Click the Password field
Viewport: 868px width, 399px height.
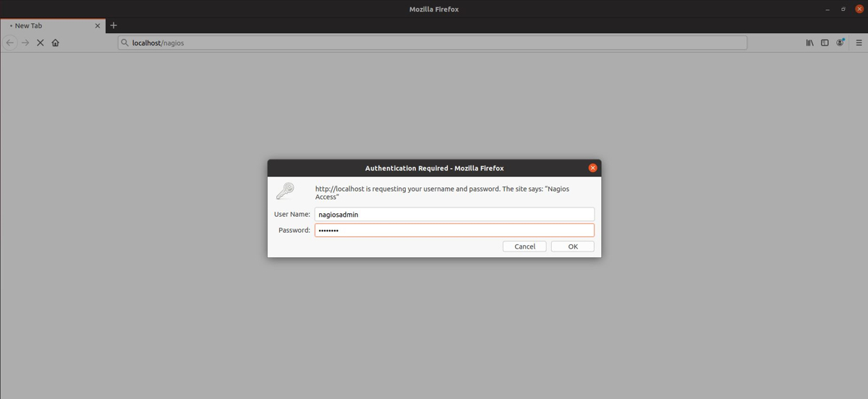[454, 230]
